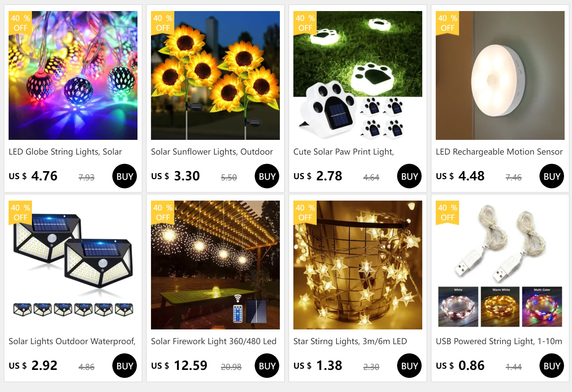
Task: Click BUY for Cute Solar Paw Print Light
Action: (409, 176)
